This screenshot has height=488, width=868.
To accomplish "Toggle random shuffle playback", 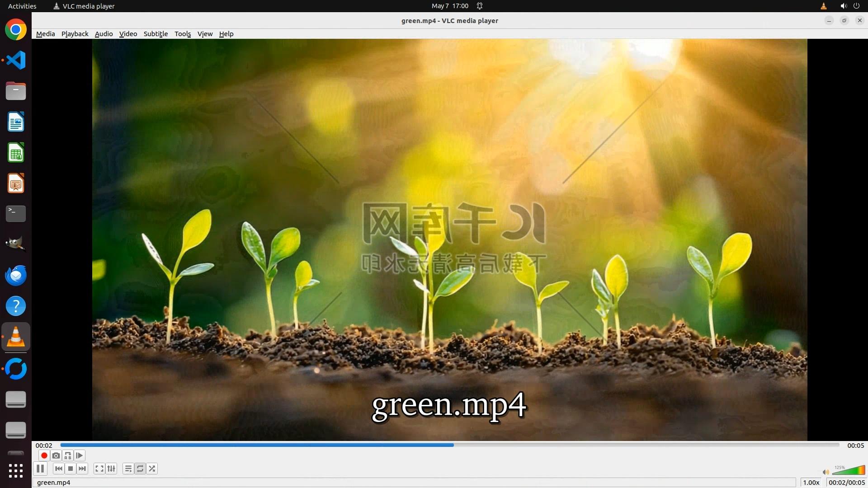I will (152, 469).
